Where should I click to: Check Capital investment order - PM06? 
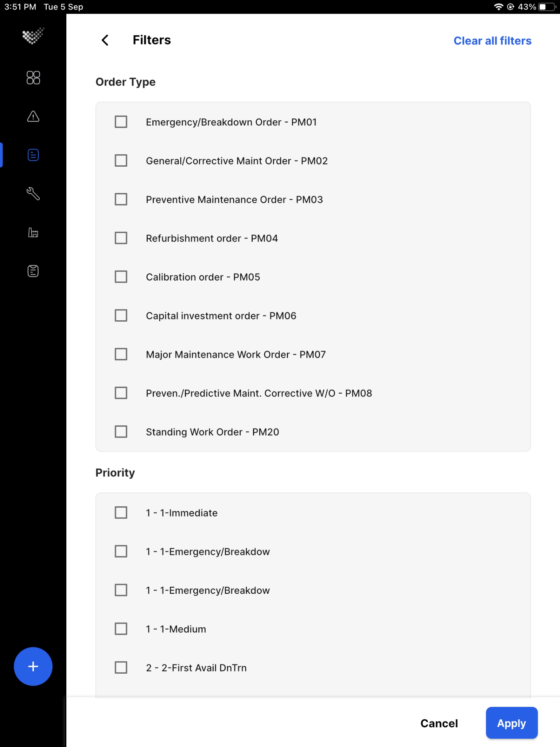coord(121,316)
